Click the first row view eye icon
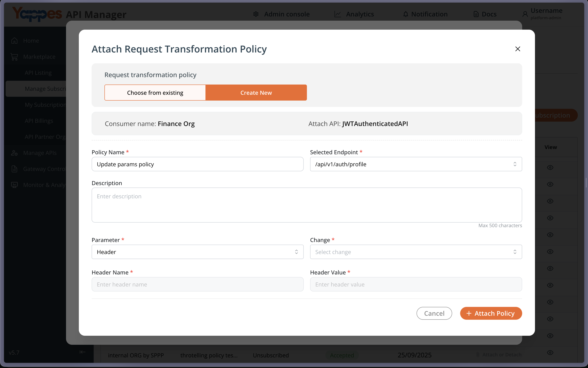This screenshot has height=368, width=588. point(550,167)
